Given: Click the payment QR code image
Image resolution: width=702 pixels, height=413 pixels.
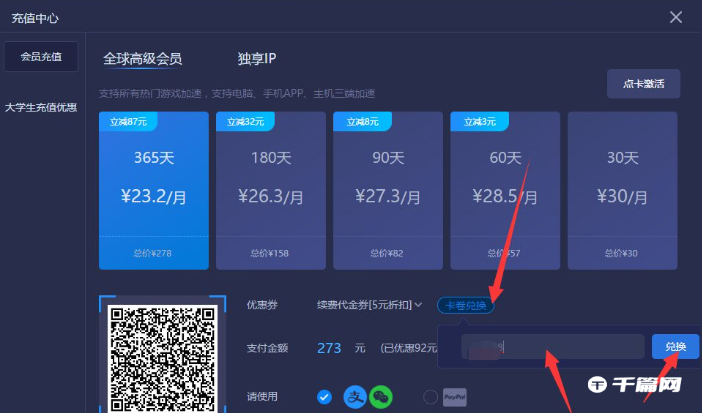Looking at the screenshot, I should [163, 358].
